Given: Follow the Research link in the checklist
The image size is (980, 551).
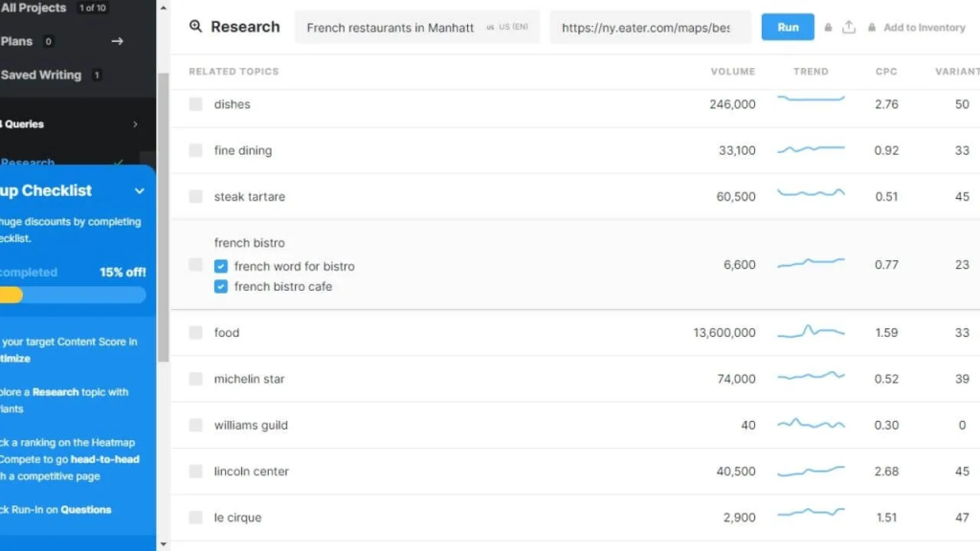Looking at the screenshot, I should coord(56,392).
